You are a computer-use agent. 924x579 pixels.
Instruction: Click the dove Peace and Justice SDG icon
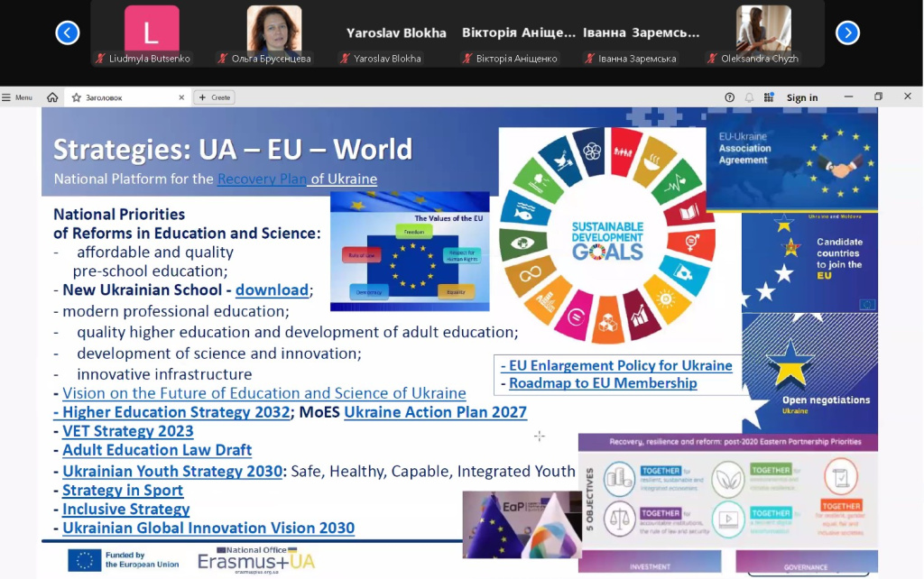[x=563, y=160]
